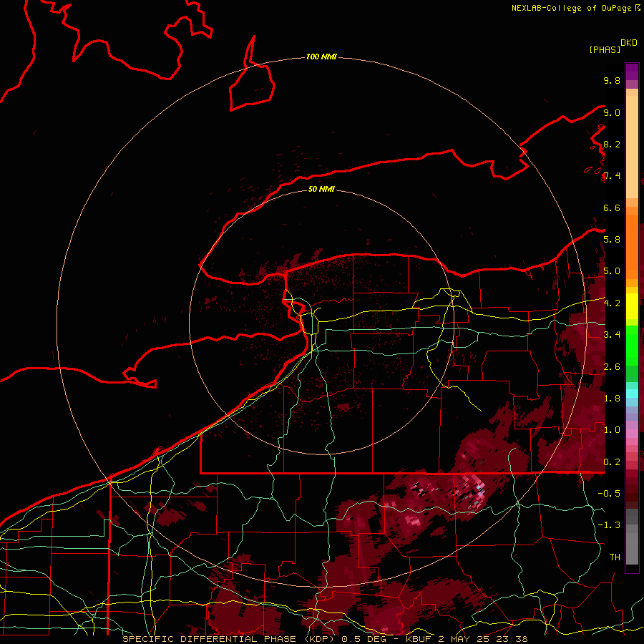644x644 pixels.
Task: Pick the purple segment atop the color bar
Action: tap(632, 72)
